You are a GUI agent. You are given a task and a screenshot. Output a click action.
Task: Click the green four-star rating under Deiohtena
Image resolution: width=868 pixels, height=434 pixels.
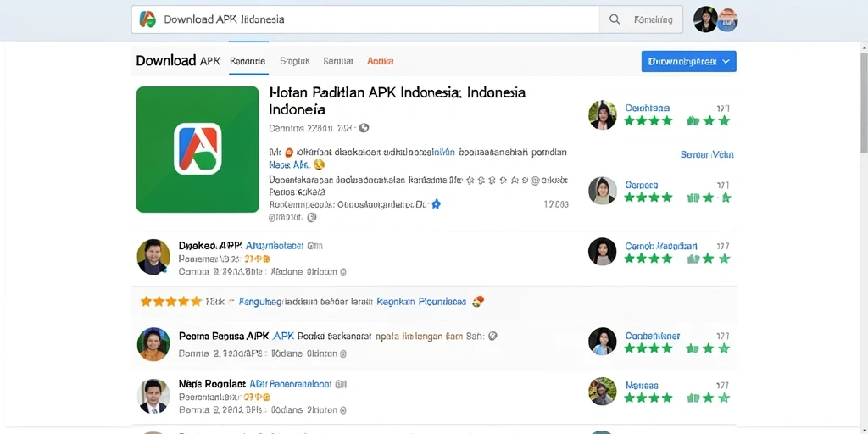point(648,120)
